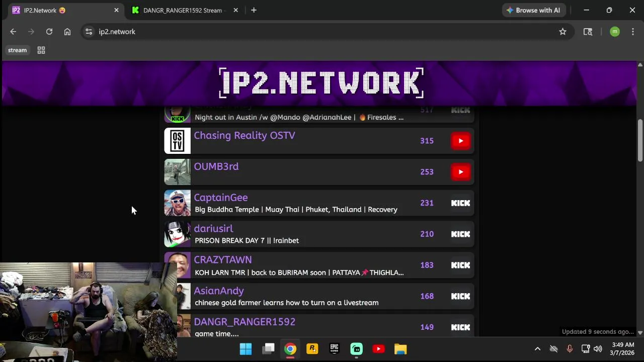Launch the Rockstar Games Launcher from the taskbar
This screenshot has width=644, height=362.
[312, 349]
